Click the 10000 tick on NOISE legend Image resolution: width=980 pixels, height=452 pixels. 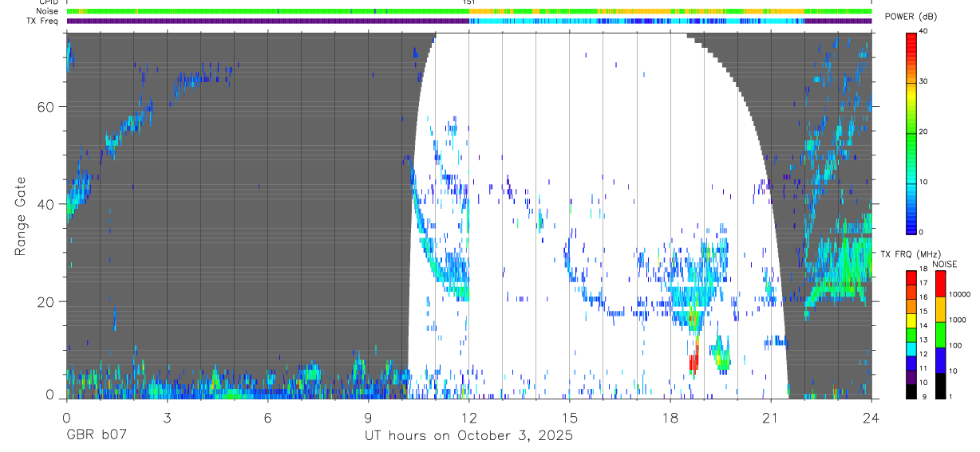[962, 295]
